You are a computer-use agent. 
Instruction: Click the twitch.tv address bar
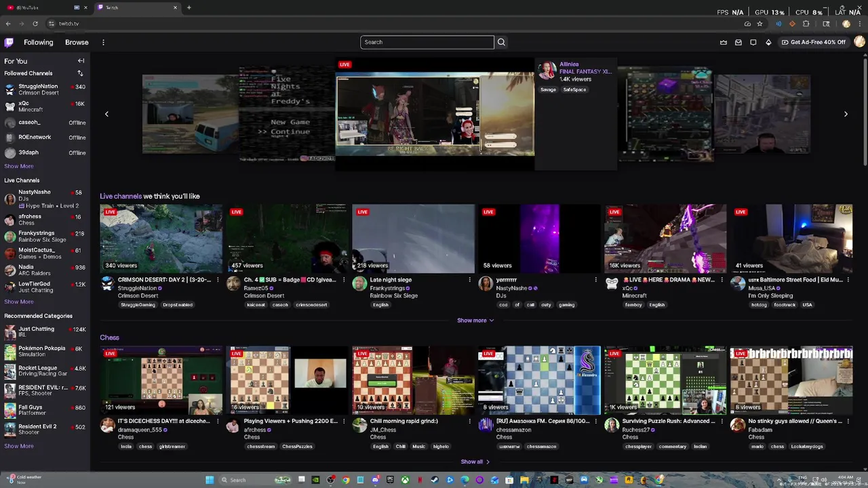(x=393, y=24)
